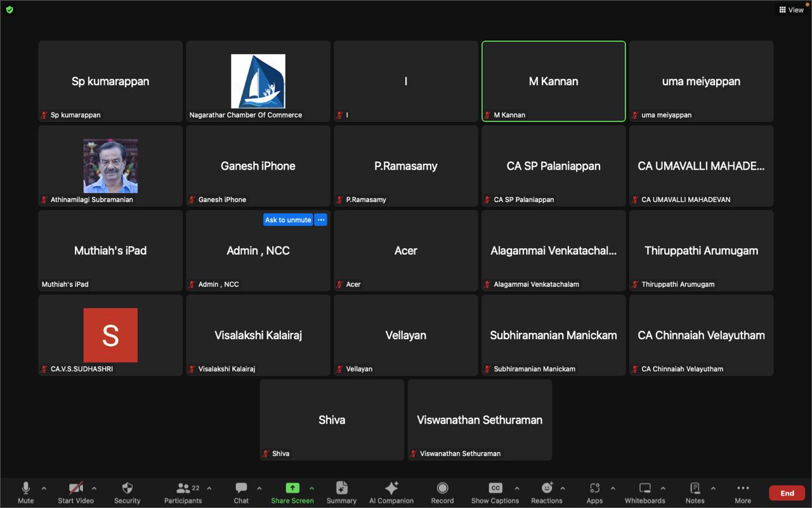Click the green Share Screen icon
Image resolution: width=812 pixels, height=508 pixels.
tap(292, 488)
